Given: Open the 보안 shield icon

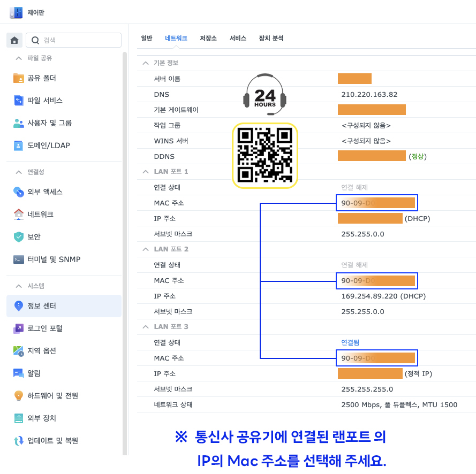Looking at the screenshot, I should click(x=19, y=237).
